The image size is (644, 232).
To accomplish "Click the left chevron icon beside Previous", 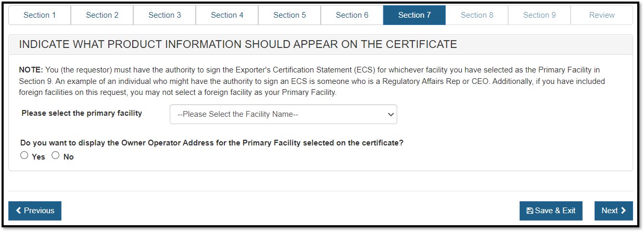I will pos(19,211).
